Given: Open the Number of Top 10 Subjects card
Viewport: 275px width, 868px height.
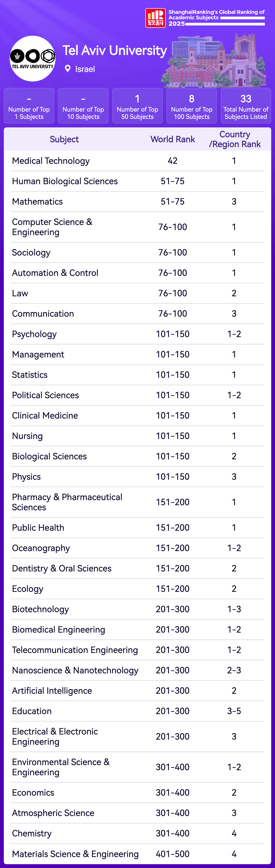Looking at the screenshot, I should (83, 106).
